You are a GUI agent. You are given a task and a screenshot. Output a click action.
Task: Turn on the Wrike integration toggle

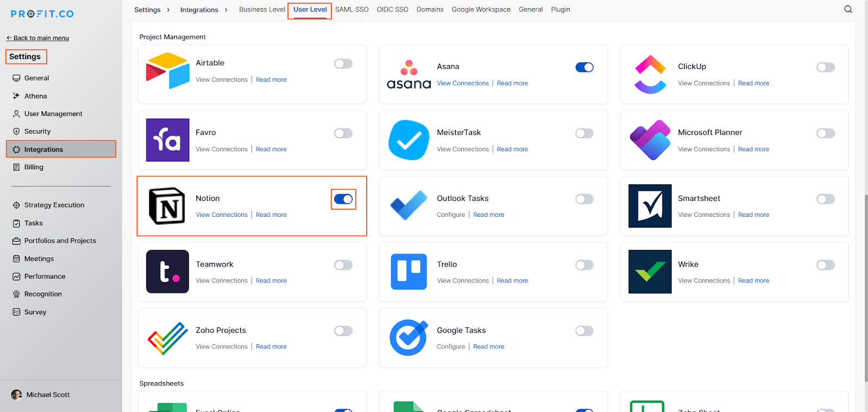point(826,265)
